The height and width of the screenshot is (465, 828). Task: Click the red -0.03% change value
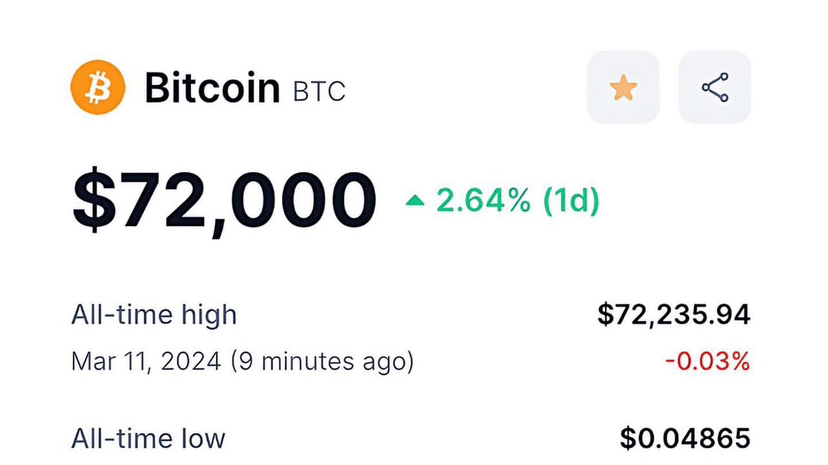(706, 361)
